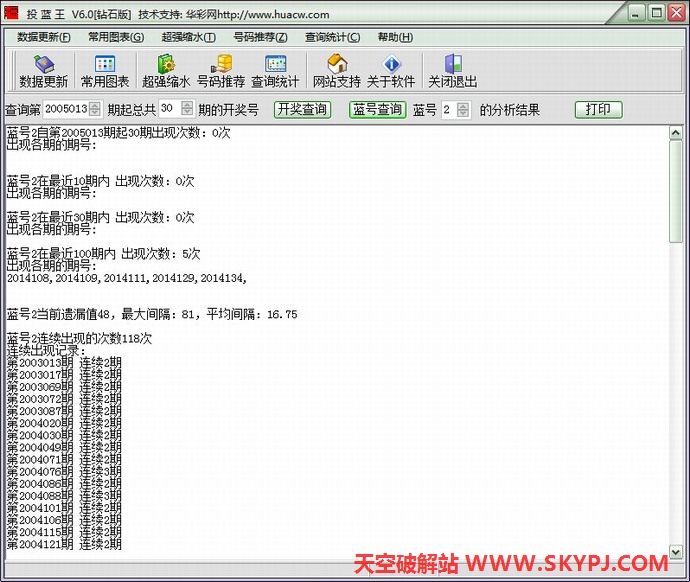The height and width of the screenshot is (582, 690).
Task: Click the 关闭退出 door icon
Action: click(452, 65)
